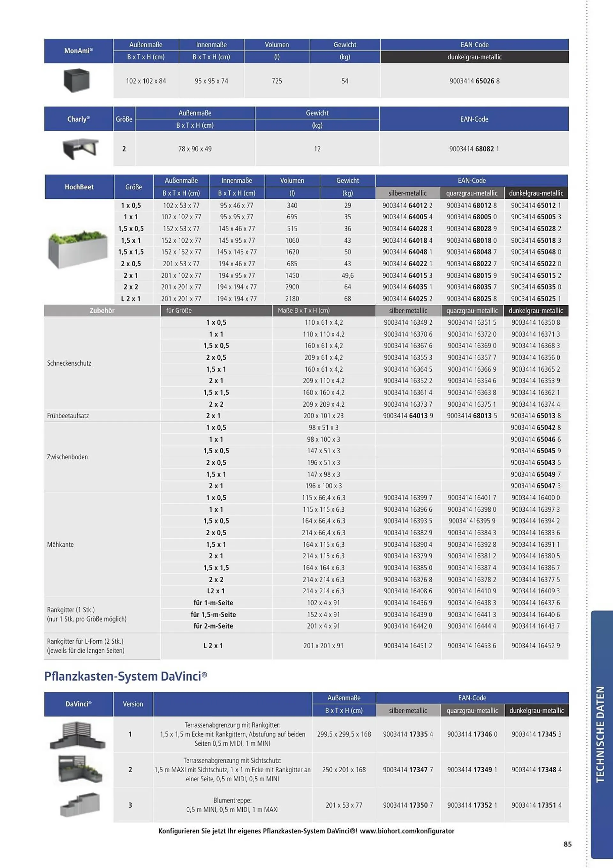Screen dimensions: 613x868
Task: Select Mähkante dimensions 115 x 66,4 x 6,3
Action: 323,498
